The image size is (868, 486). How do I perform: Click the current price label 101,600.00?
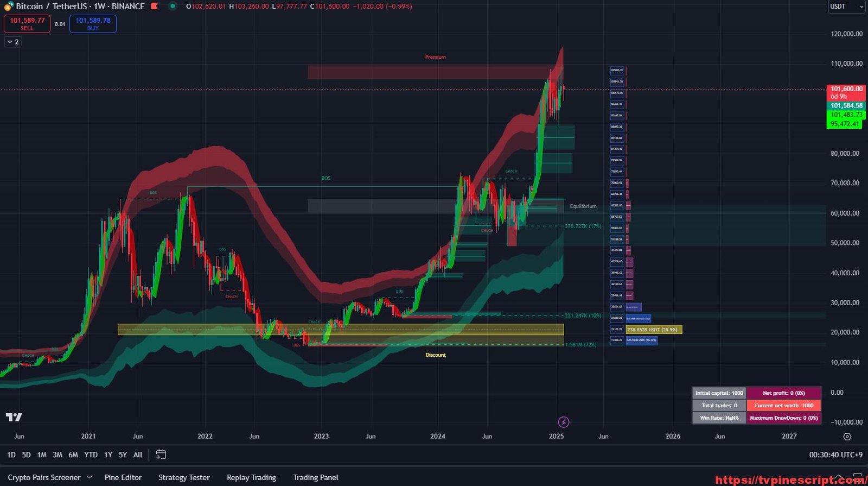846,89
